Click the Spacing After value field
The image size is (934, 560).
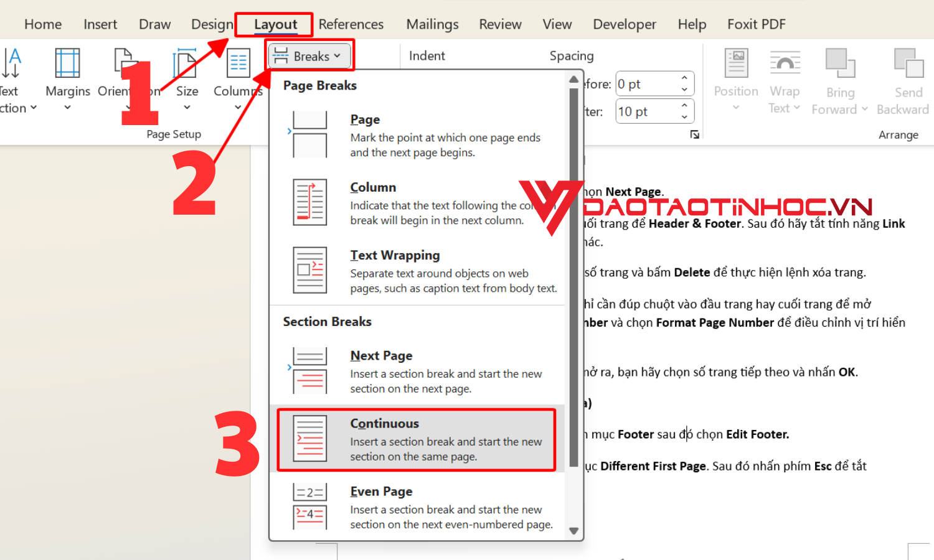(x=646, y=111)
